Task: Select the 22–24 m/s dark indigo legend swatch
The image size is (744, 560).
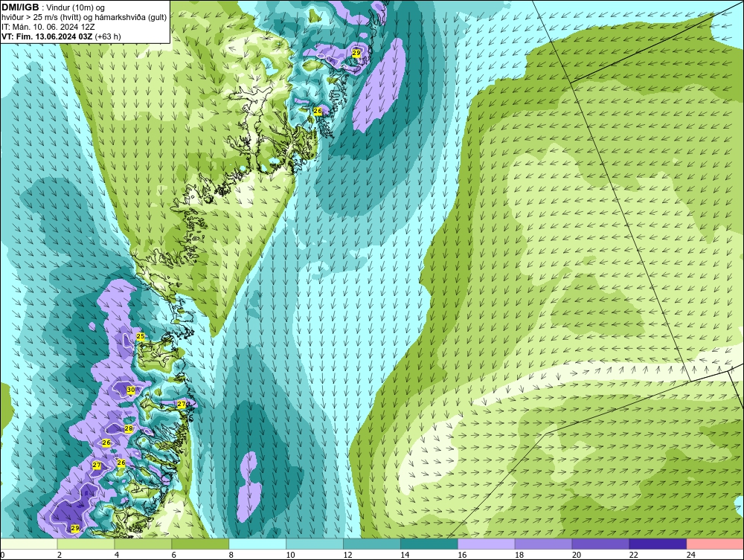Action: click(x=658, y=544)
